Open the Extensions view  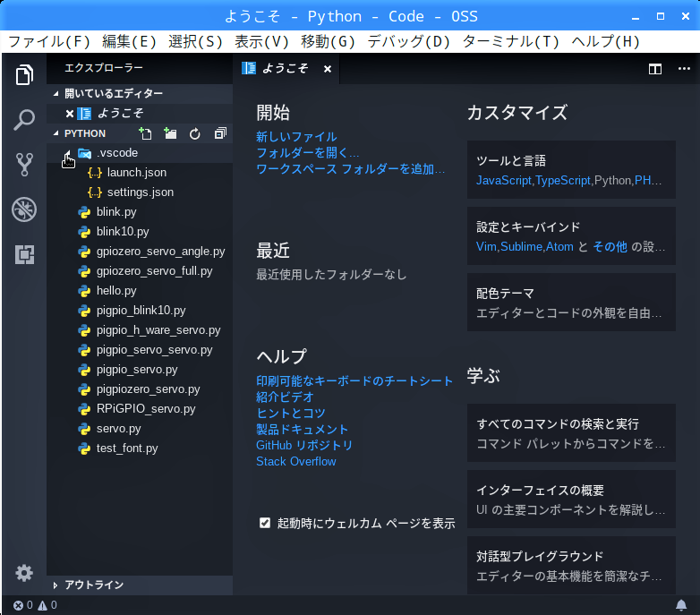click(24, 254)
